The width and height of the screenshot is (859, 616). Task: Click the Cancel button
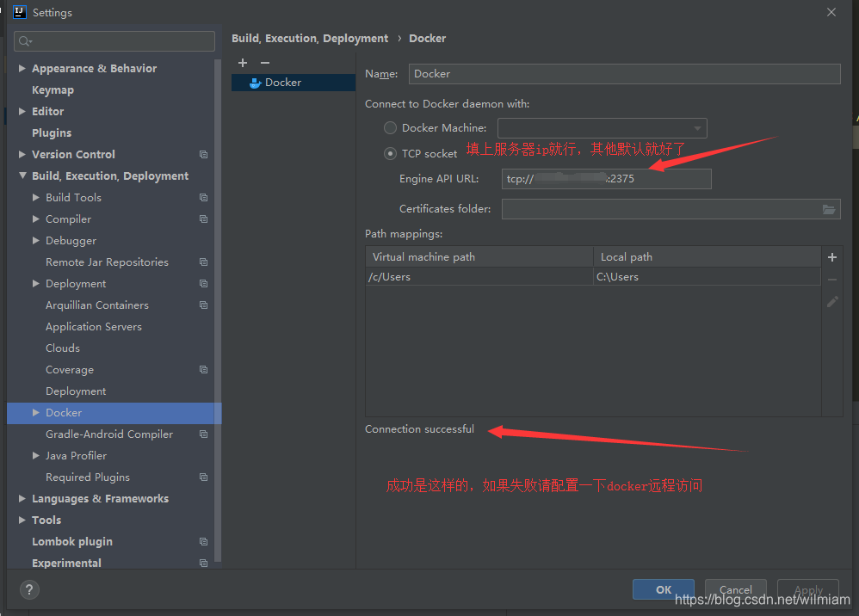(735, 589)
